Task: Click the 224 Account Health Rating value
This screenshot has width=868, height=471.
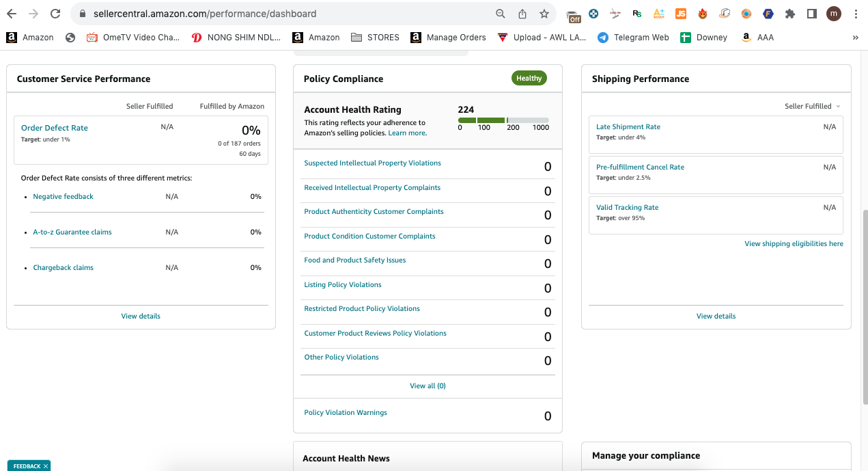Action: pos(466,109)
